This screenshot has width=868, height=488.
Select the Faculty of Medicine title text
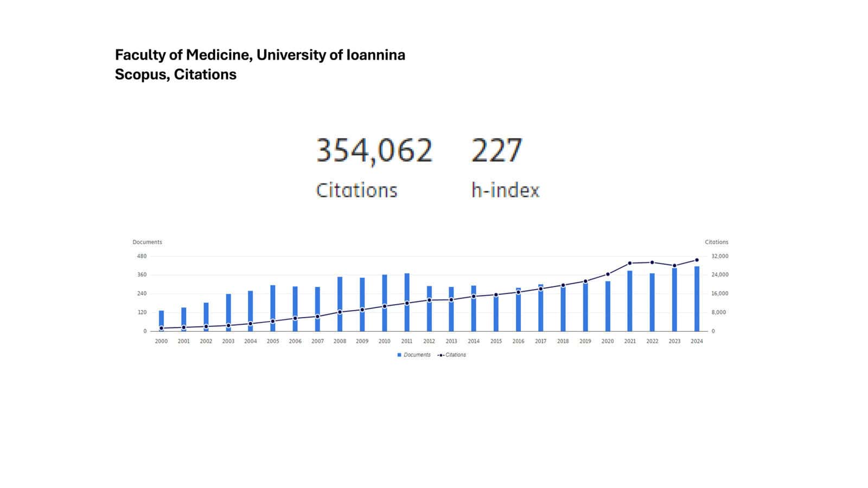tap(260, 55)
